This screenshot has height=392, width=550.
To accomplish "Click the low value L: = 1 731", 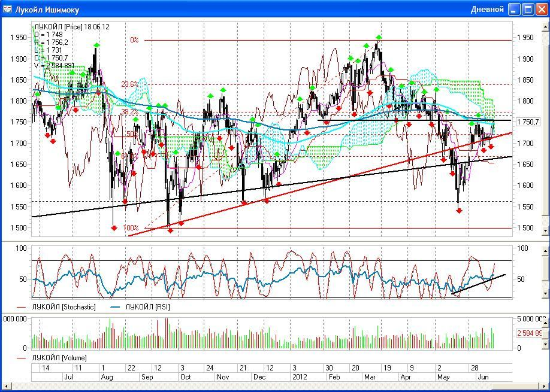I will click(x=48, y=50).
